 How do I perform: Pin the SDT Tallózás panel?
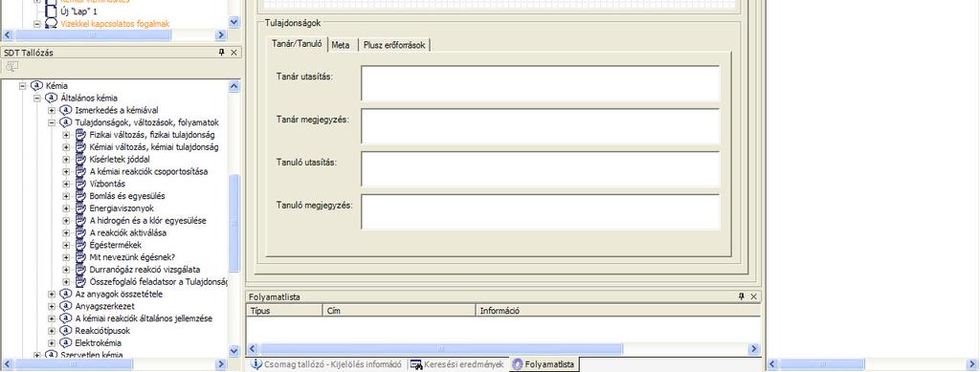221,53
